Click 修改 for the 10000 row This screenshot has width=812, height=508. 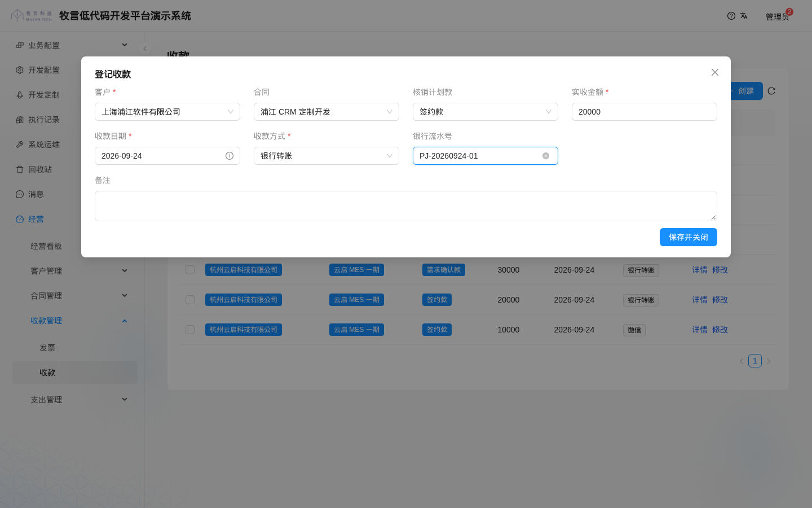click(x=720, y=330)
